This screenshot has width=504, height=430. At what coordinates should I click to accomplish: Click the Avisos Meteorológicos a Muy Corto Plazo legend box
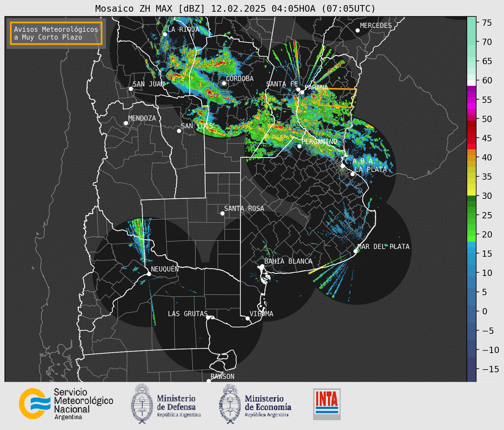[x=56, y=33]
